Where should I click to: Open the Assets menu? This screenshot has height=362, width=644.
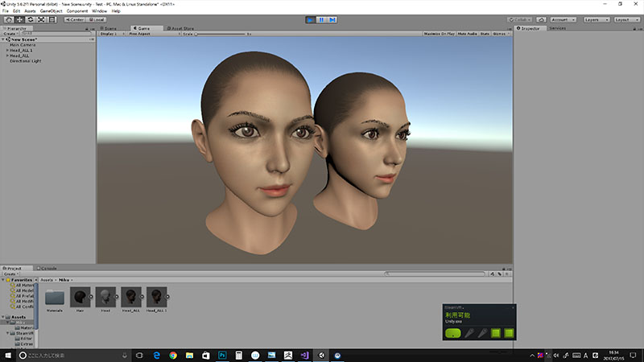30,11
